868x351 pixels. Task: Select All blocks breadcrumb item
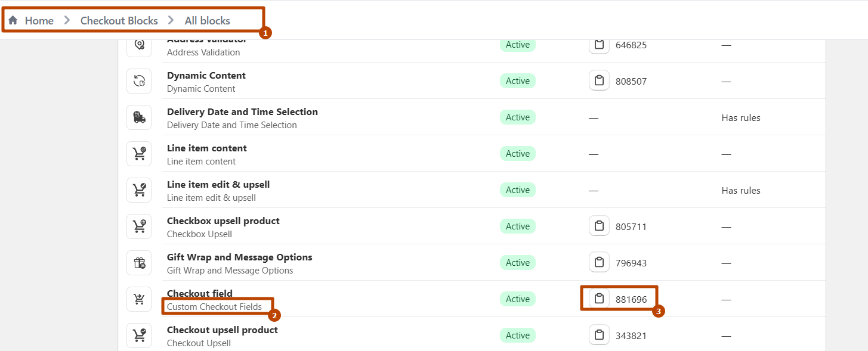[207, 21]
